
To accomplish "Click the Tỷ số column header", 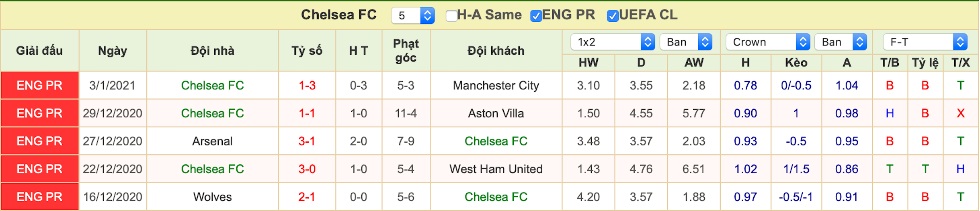I will (307, 51).
